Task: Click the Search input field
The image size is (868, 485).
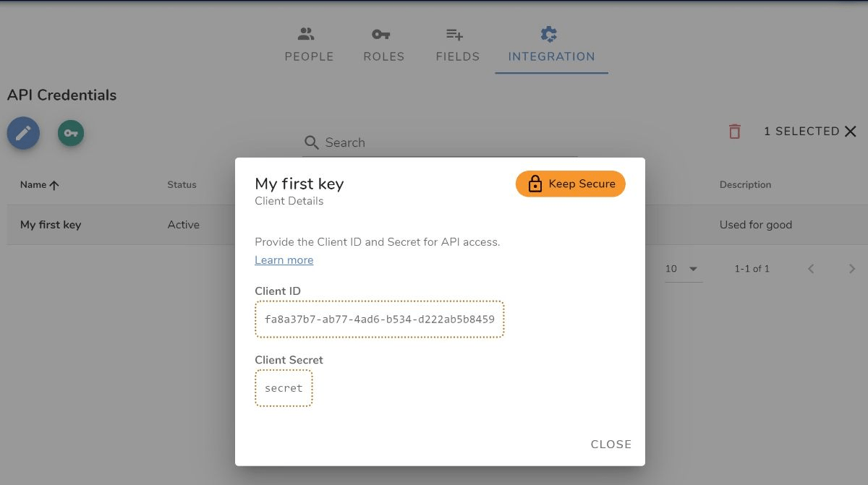Action: pyautogui.click(x=440, y=142)
